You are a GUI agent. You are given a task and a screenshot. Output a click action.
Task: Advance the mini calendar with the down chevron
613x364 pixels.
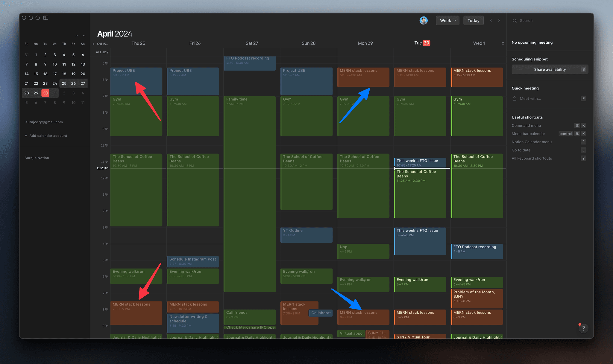[84, 35]
